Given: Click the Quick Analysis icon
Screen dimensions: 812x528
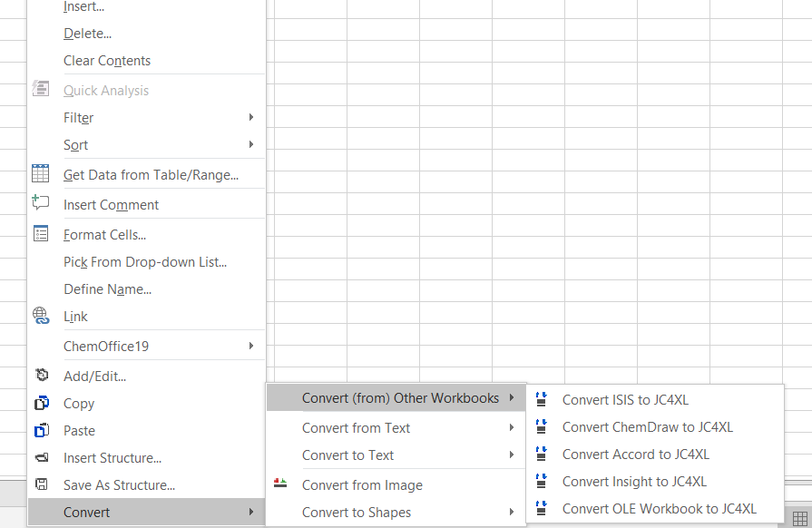Looking at the screenshot, I should coord(41,90).
